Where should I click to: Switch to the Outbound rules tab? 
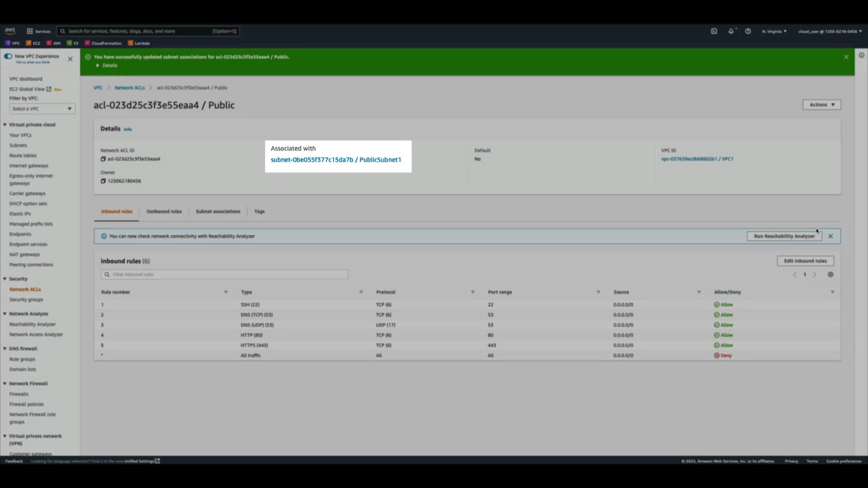click(x=164, y=211)
